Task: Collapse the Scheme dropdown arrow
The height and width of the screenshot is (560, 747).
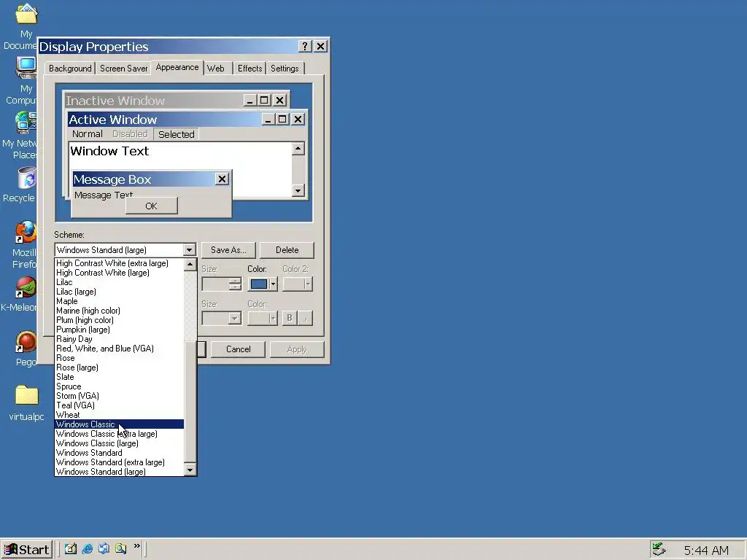Action: (189, 250)
